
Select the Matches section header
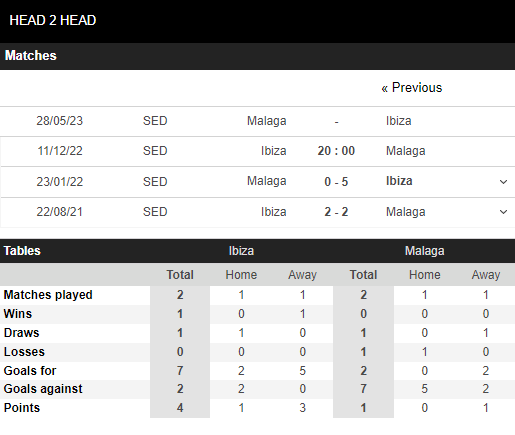click(31, 56)
